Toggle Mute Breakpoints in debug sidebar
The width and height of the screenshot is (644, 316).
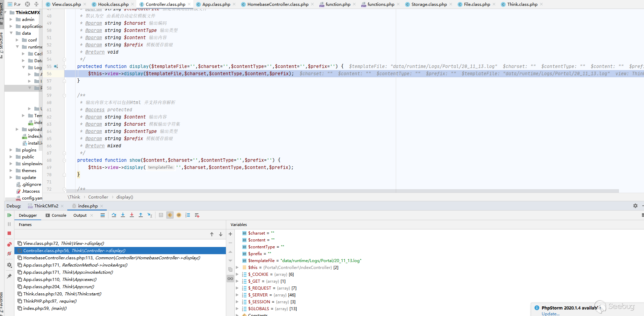(x=9, y=254)
